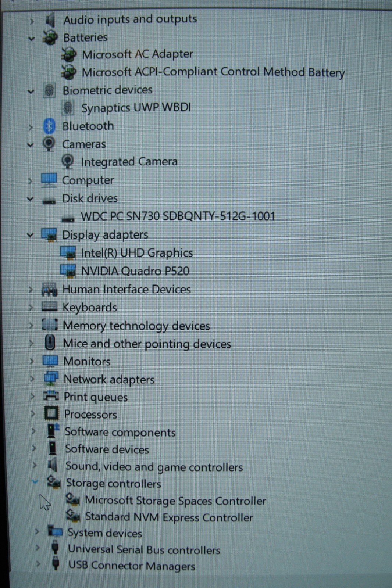Click the Print queues label
This screenshot has height=588, width=392.
(96, 397)
